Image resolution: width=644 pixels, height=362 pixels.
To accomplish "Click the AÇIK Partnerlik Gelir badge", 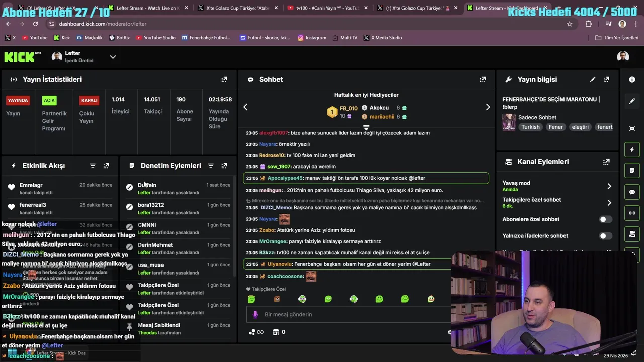I will pyautogui.click(x=49, y=100).
